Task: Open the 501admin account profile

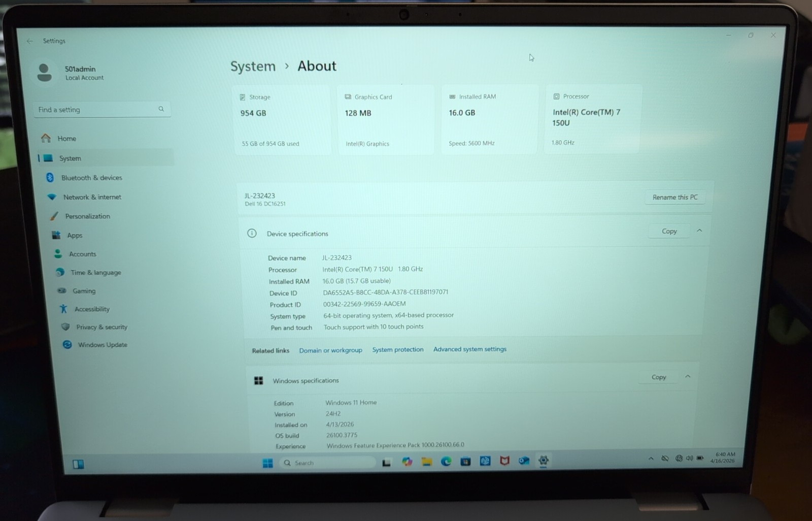Action: pyautogui.click(x=71, y=73)
